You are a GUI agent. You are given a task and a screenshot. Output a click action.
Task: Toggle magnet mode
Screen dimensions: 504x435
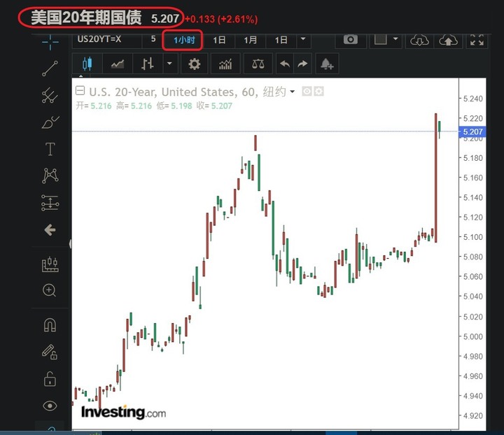coord(50,325)
